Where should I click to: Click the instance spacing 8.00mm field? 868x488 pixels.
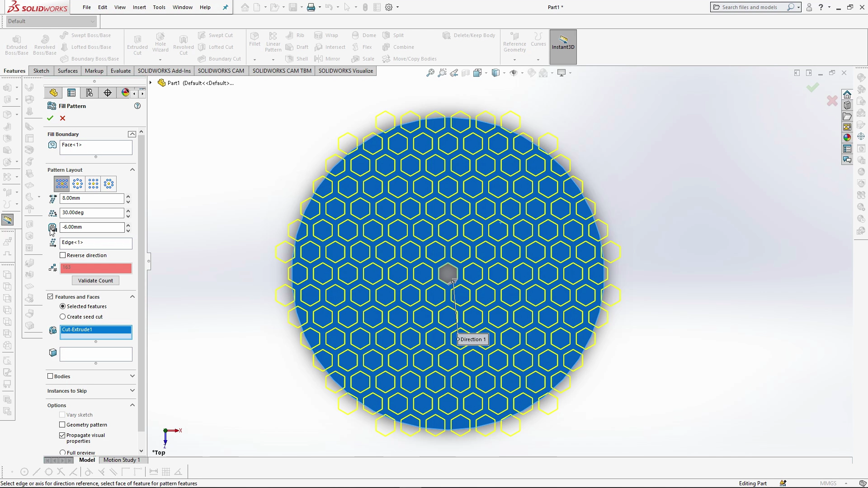(x=92, y=198)
